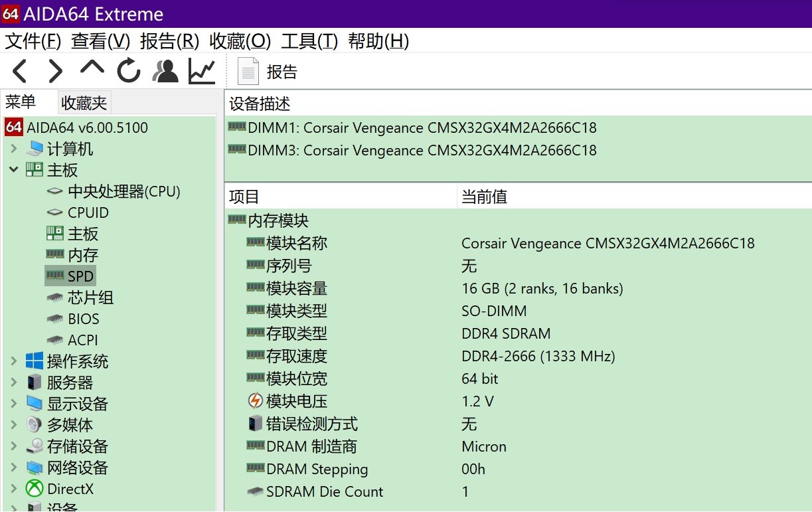Open the 文件(F) menu

33,41
